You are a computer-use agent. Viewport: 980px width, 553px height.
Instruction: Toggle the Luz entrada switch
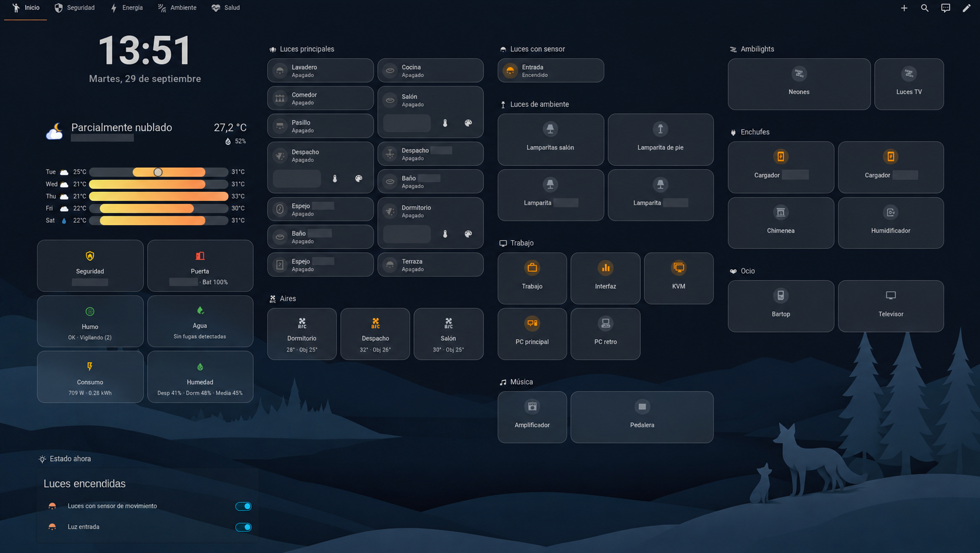(x=243, y=527)
